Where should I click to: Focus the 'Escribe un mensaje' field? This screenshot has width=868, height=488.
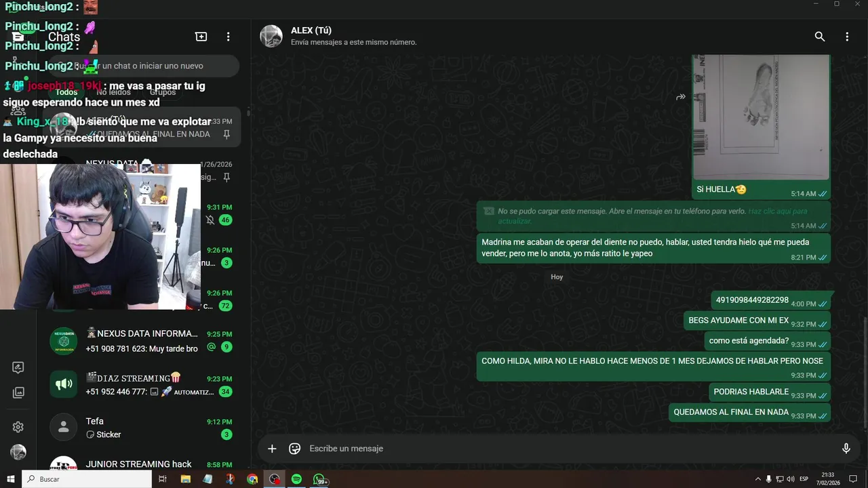(x=570, y=449)
